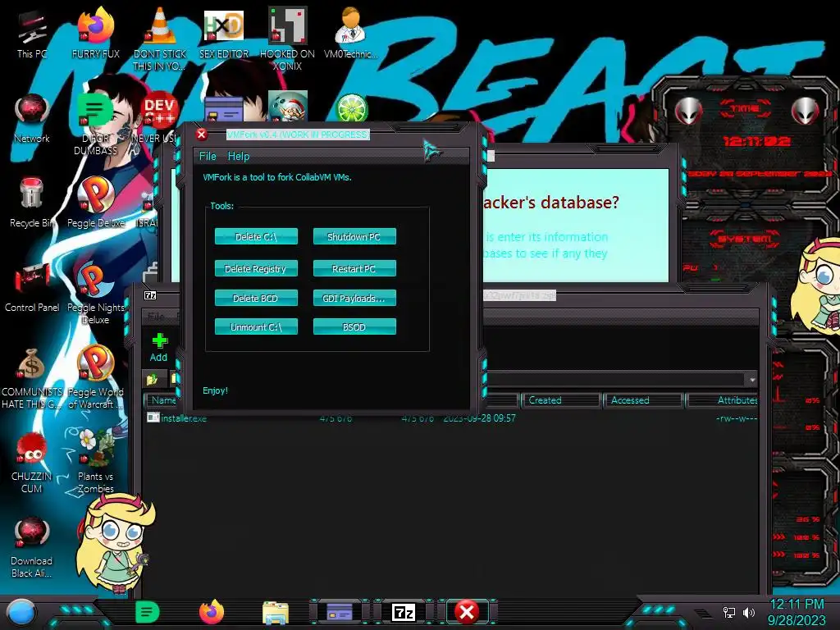The width and height of the screenshot is (840, 630).
Task: Click the network tray icon
Action: pos(729,612)
